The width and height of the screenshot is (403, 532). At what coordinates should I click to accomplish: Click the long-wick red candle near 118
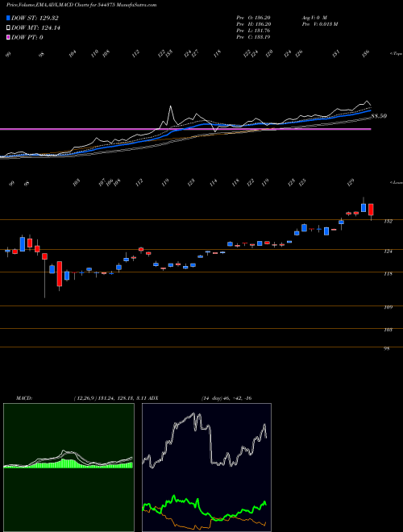click(45, 256)
